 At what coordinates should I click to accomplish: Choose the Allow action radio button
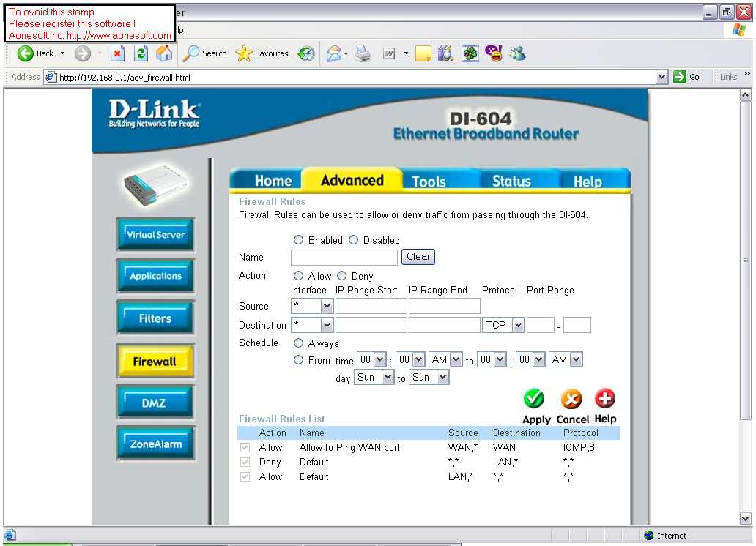[x=298, y=276]
